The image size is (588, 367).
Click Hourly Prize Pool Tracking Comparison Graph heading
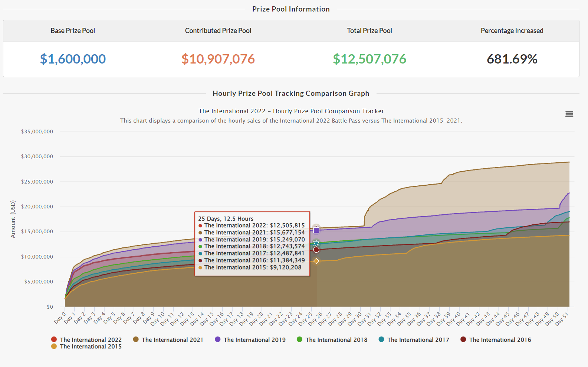pyautogui.click(x=291, y=93)
